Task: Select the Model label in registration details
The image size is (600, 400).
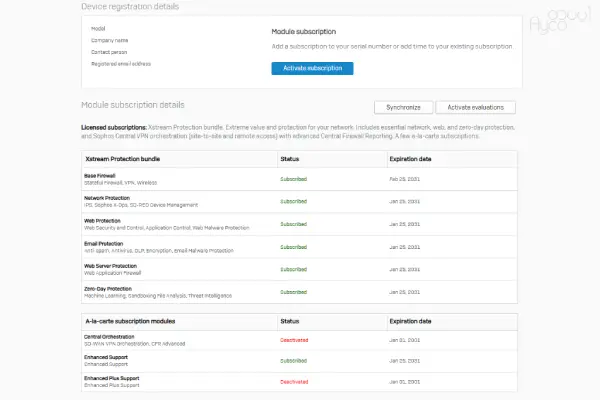Action: point(98,29)
